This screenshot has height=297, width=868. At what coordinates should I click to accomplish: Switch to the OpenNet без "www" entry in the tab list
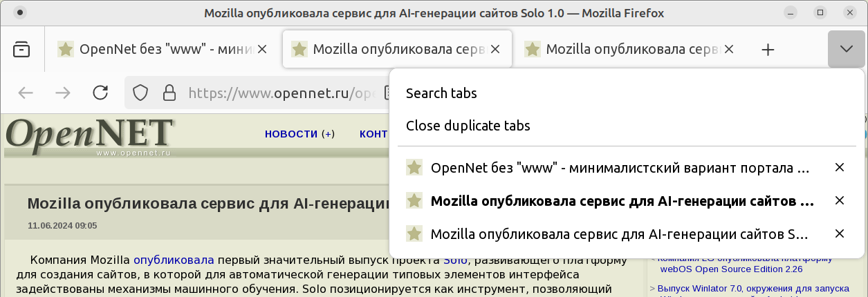619,168
